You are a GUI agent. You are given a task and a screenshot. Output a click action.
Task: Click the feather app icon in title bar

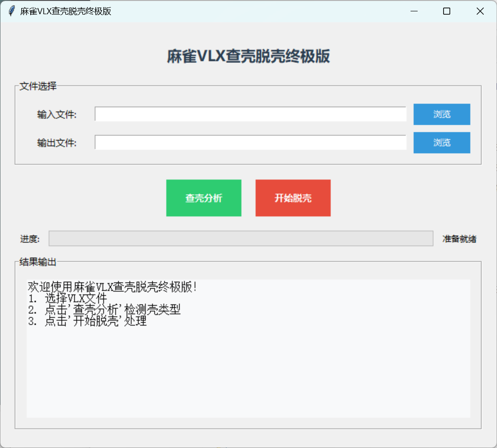click(x=11, y=11)
